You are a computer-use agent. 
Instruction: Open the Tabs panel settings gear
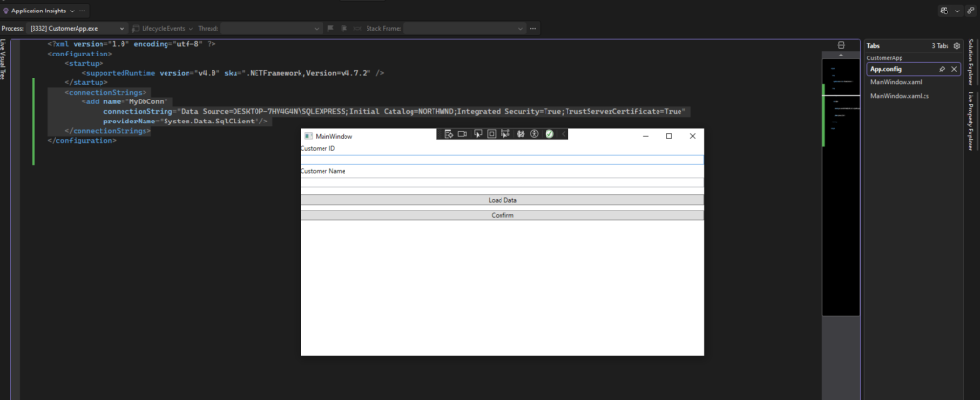[956, 46]
